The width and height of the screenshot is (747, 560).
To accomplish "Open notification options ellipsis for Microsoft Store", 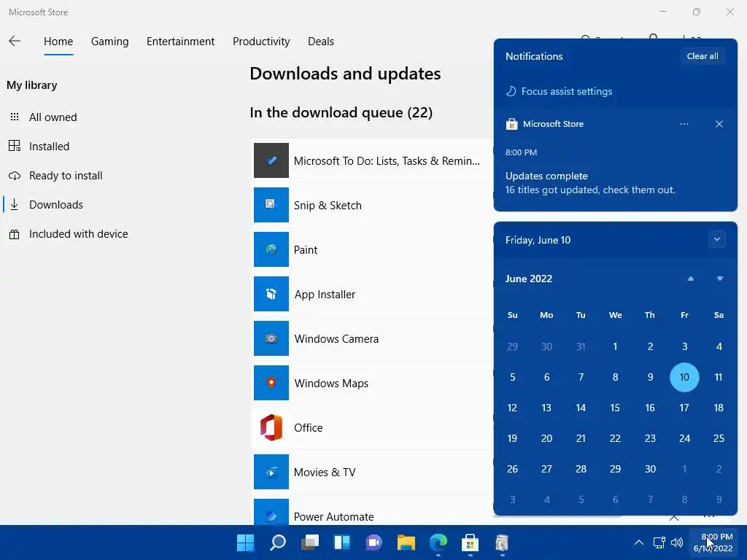I will pos(684,124).
